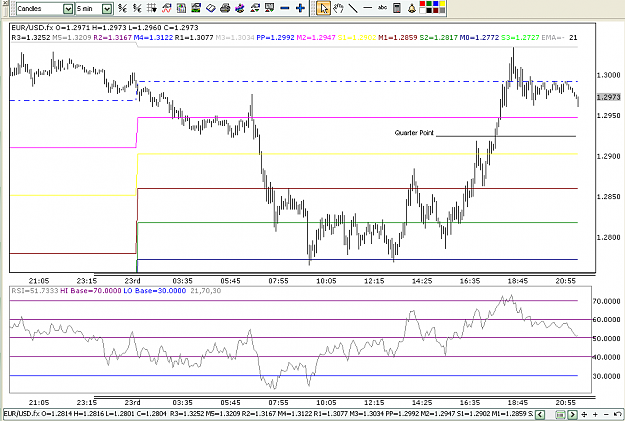Click the up-down arrows chart icon

point(255,8)
